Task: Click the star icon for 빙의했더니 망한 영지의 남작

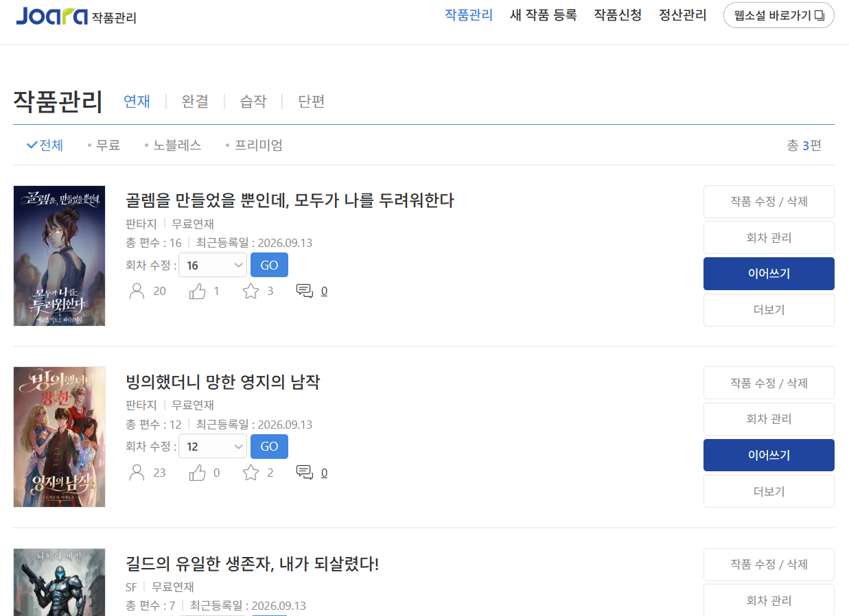Action: 251,473
